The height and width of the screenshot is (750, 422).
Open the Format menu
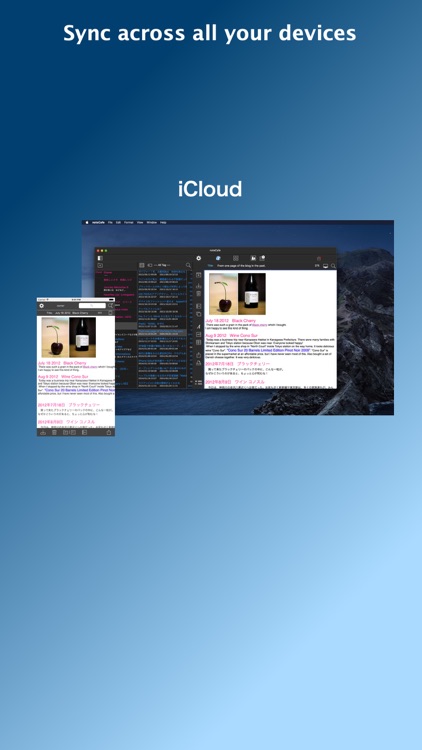click(x=129, y=222)
